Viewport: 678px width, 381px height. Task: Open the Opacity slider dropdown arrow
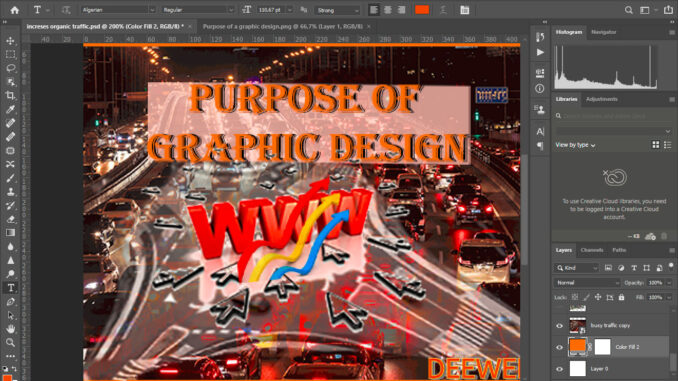[x=669, y=283]
